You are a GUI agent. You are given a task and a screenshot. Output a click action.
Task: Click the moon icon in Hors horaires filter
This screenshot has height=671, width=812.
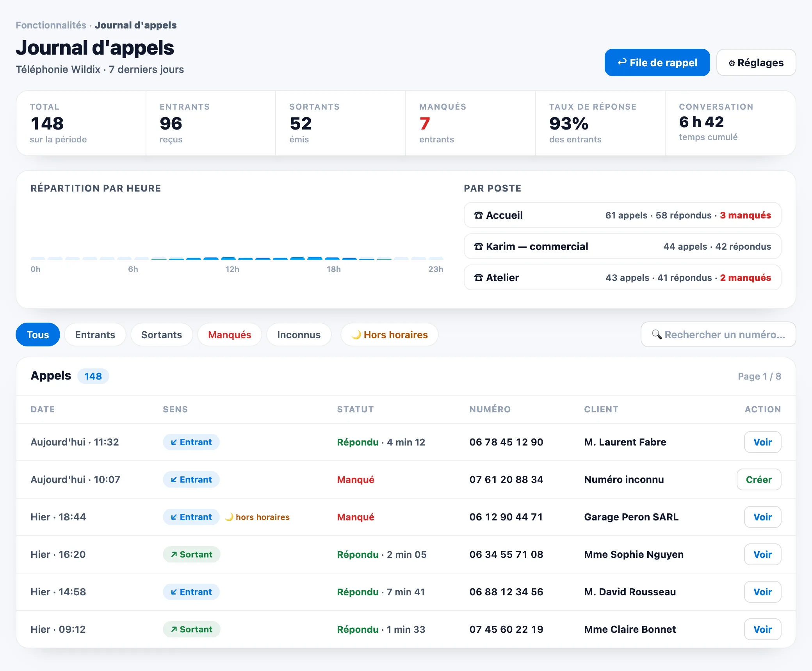click(x=356, y=335)
